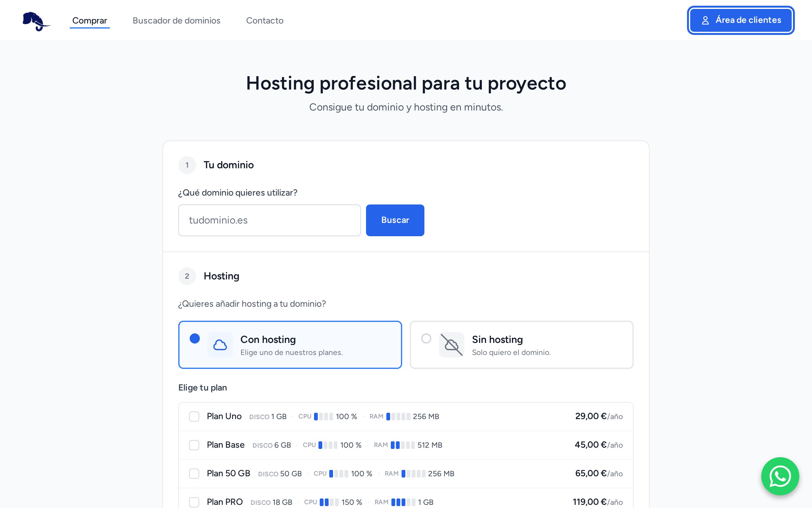Screen dimensions: 812x508
Task: Click the Plan PRO name label
Action: (x=225, y=502)
